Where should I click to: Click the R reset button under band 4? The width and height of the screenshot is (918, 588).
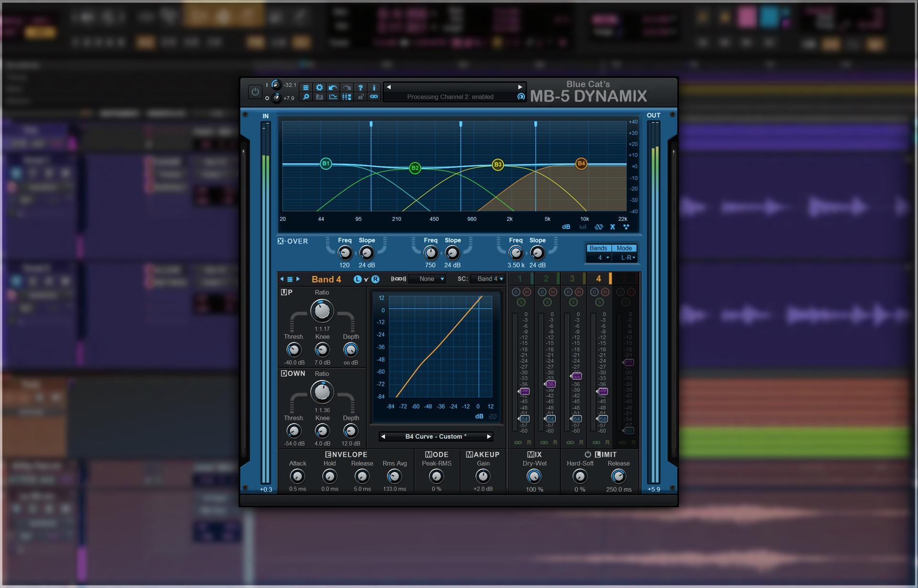click(608, 443)
